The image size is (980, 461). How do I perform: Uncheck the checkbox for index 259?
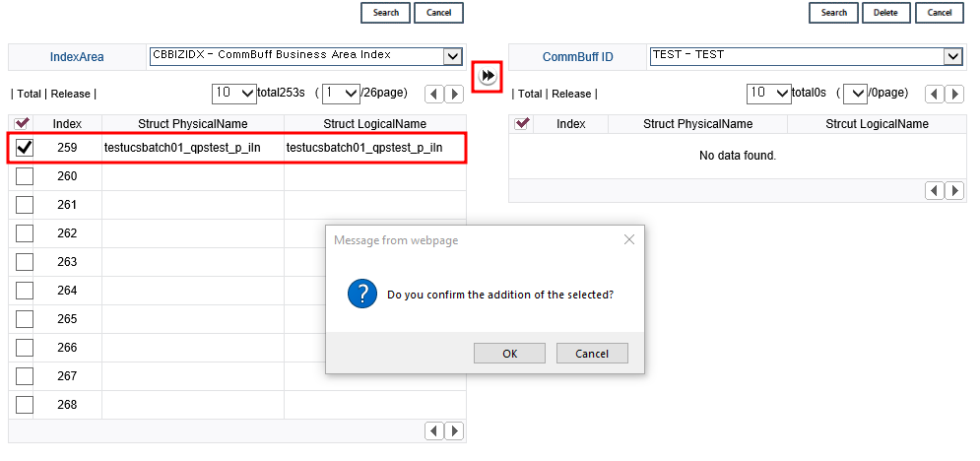pos(25,148)
